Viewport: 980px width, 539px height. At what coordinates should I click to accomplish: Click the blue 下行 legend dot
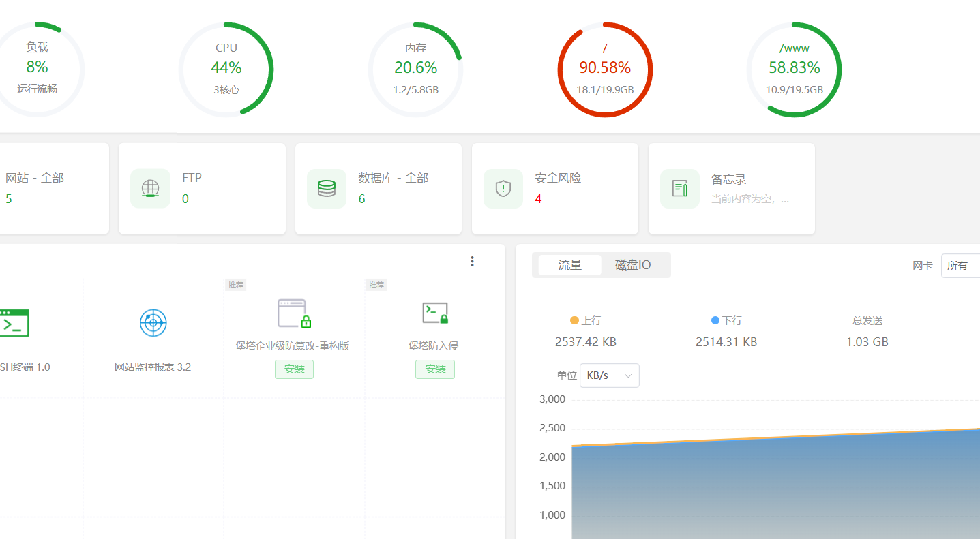click(715, 320)
